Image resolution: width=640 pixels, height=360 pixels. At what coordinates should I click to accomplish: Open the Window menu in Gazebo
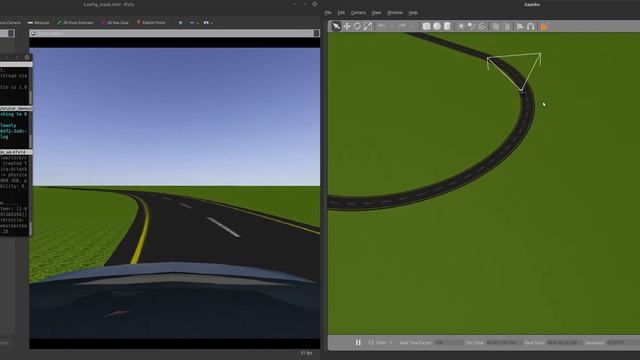pyautogui.click(x=395, y=13)
